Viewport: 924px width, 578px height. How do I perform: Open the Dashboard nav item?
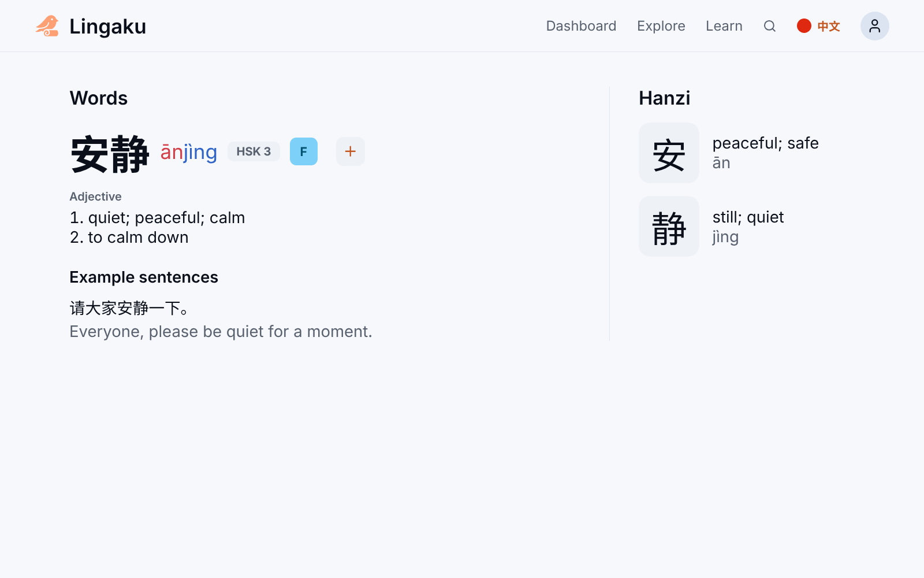coord(581,26)
